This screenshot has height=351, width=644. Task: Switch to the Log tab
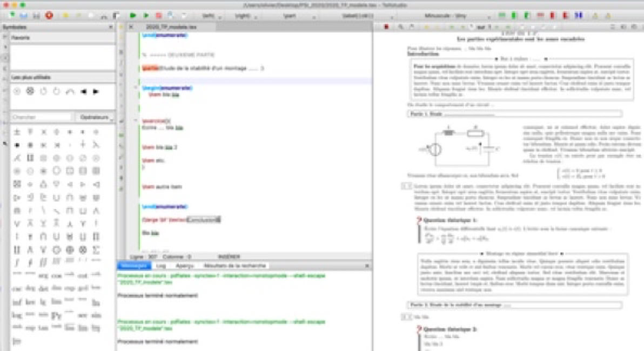pos(161,266)
